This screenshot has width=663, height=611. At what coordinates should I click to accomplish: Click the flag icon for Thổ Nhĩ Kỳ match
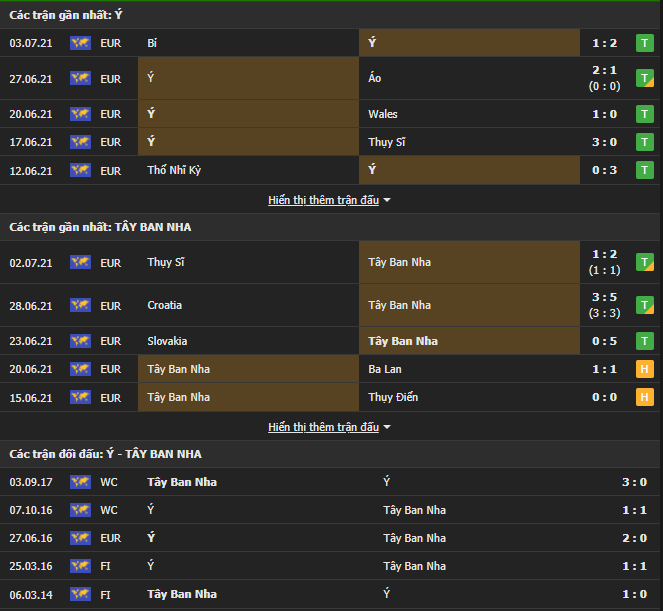coord(80,170)
